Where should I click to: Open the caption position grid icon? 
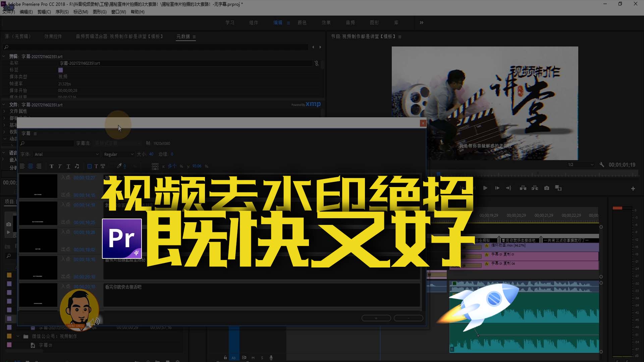pos(155,166)
